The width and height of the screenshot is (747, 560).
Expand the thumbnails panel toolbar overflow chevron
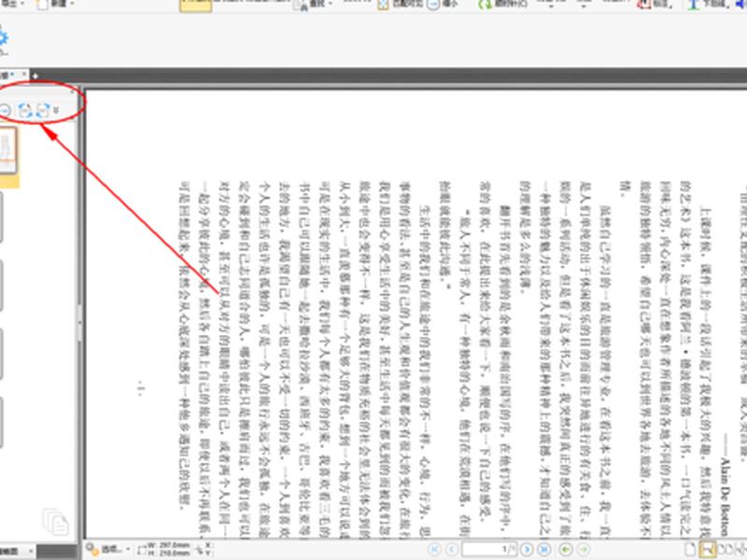click(56, 110)
